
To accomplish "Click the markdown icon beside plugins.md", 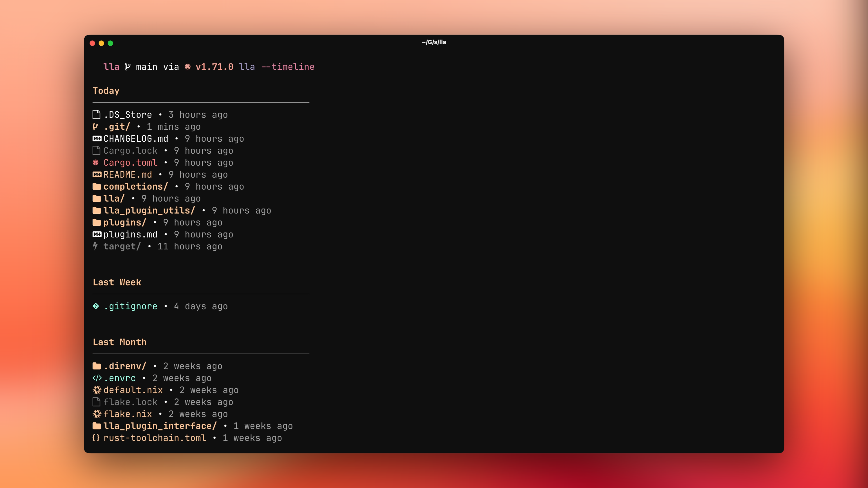I will coord(97,234).
